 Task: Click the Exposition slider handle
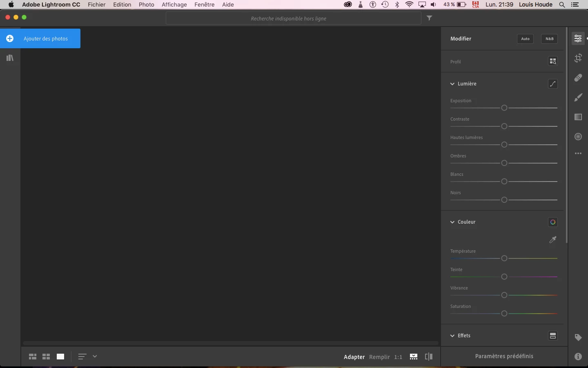(504, 108)
